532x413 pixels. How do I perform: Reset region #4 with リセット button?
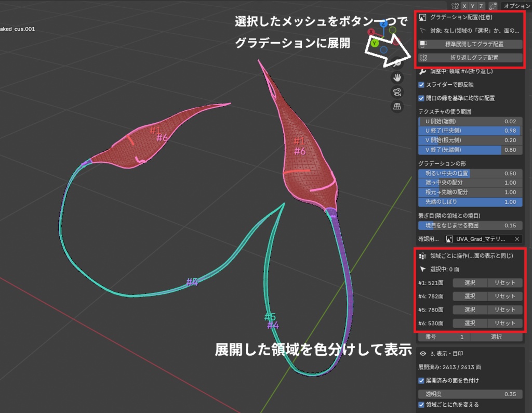click(505, 296)
